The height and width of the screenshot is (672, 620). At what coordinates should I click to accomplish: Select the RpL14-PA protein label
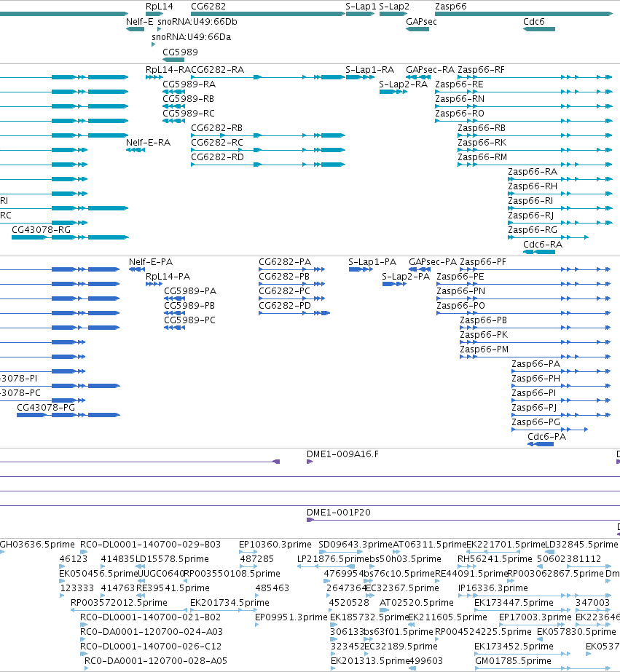tap(168, 277)
